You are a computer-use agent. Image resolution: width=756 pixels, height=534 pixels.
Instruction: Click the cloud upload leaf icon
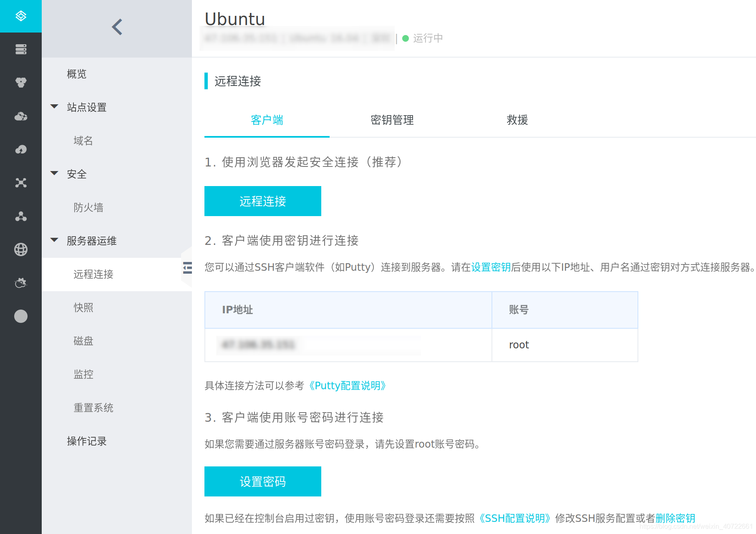click(21, 149)
